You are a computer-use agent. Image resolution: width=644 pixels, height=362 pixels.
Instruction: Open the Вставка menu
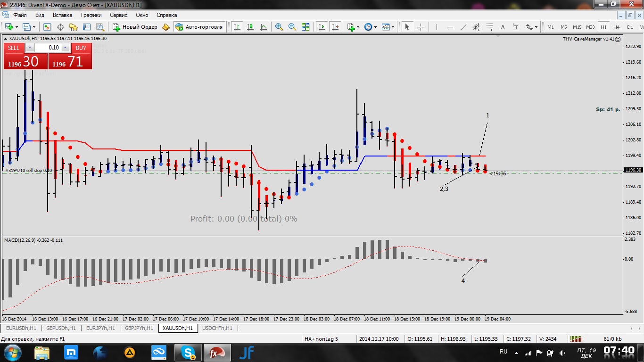[x=62, y=15]
